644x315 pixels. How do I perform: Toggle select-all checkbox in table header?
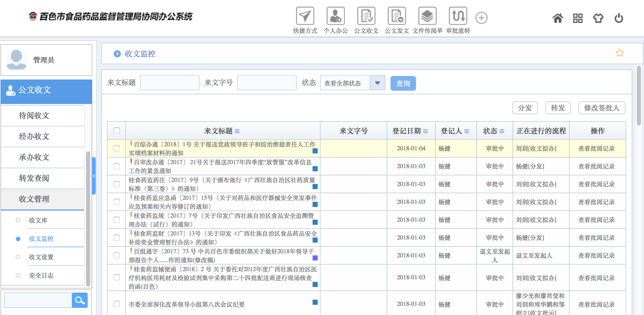coord(117,130)
